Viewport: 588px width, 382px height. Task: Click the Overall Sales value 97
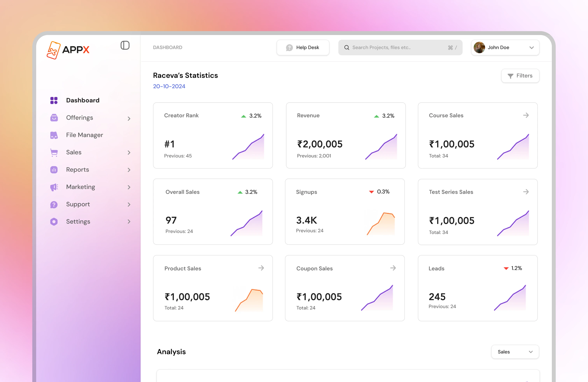pyautogui.click(x=171, y=220)
